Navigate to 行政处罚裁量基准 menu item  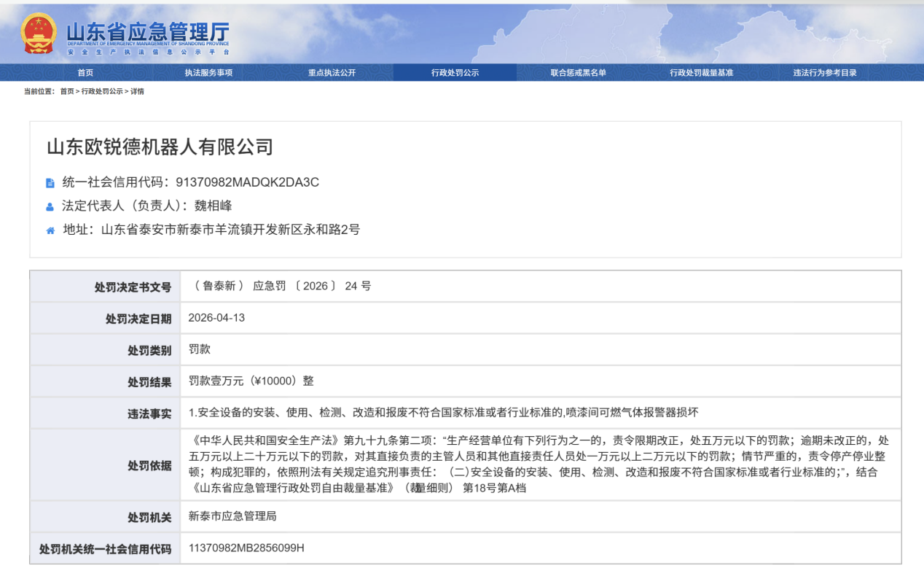(x=701, y=73)
